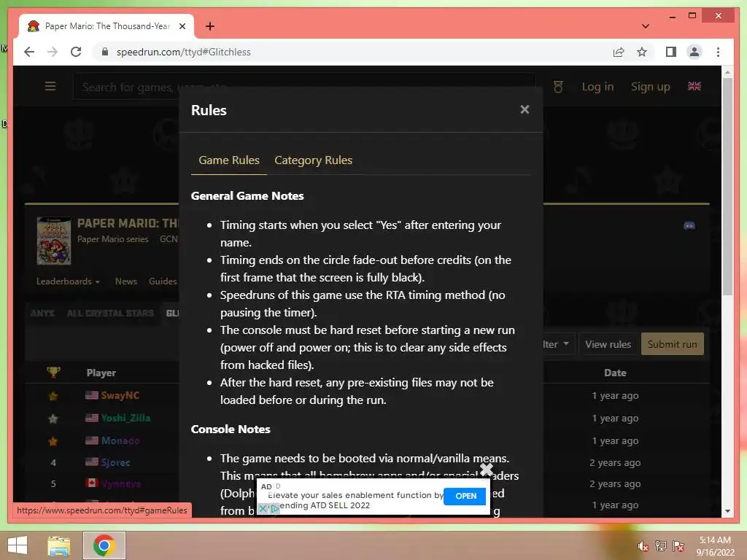
Task: Click the AdChoices triangle icon
Action: 275,508
